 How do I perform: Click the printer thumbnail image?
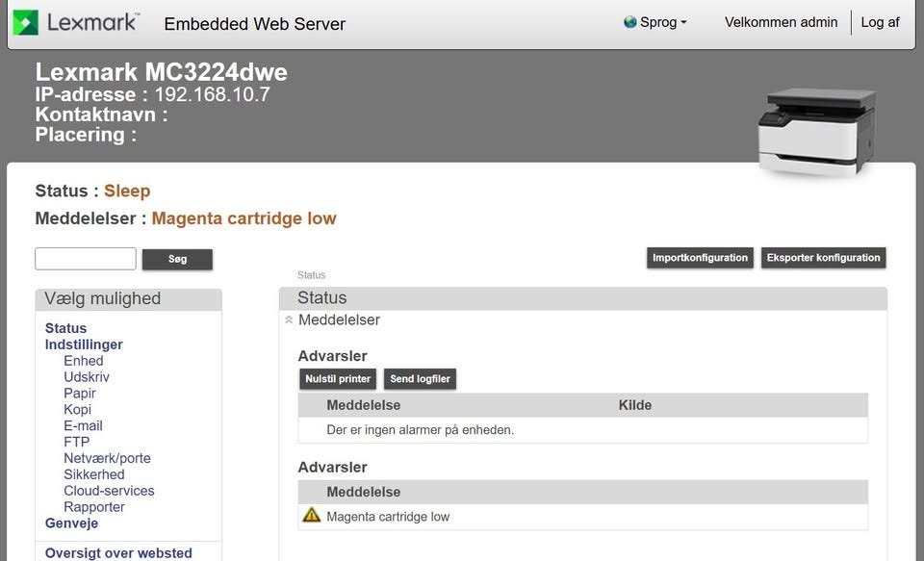817,133
